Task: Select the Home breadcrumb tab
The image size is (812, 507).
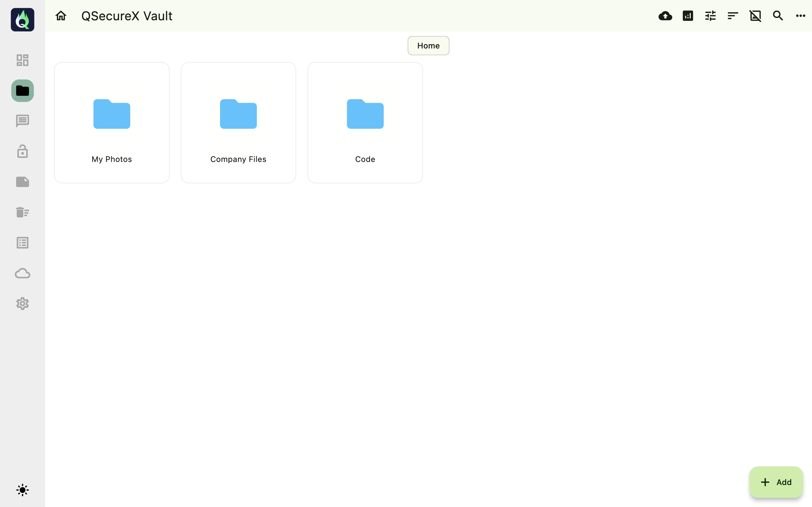Action: [x=428, y=46]
